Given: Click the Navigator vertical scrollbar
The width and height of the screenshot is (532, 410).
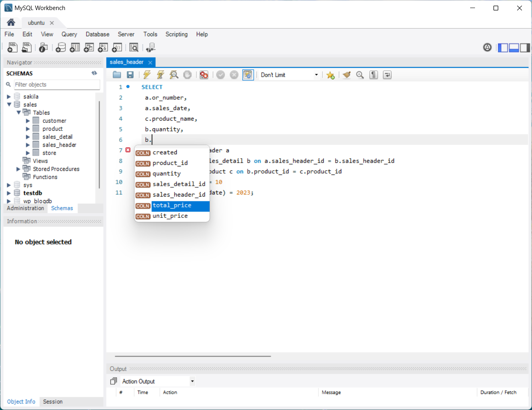Looking at the screenshot, I should point(99,145).
